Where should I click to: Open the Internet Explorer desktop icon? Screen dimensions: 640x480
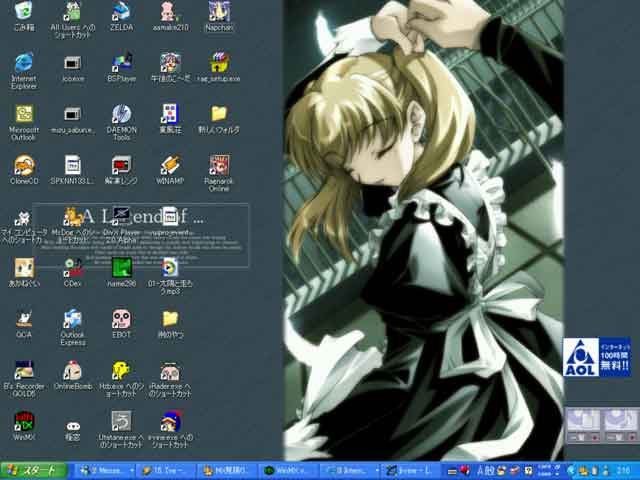(24, 65)
